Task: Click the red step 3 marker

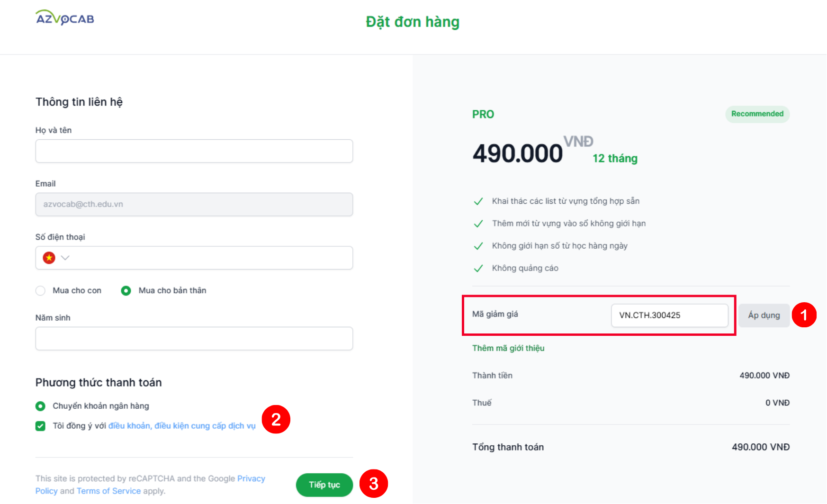Action: click(374, 484)
